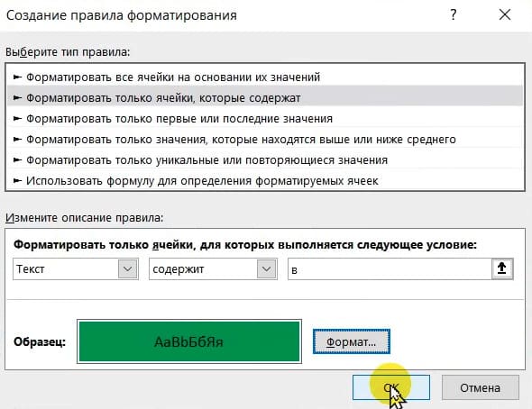Screen dimensions: 532x409
Task: Confirm with the OK button
Action: 391,387
